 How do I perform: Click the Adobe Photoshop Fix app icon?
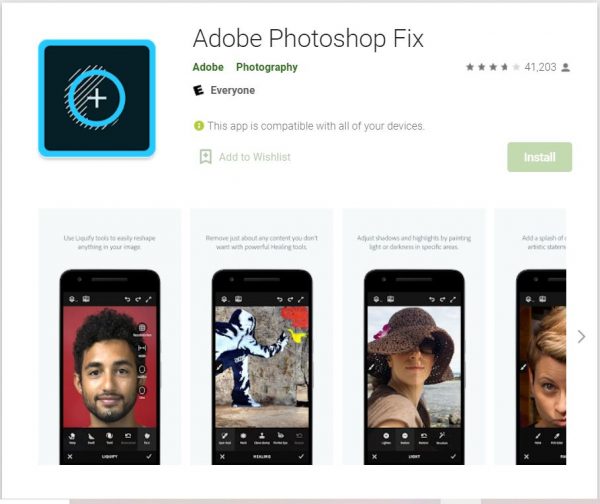[x=97, y=98]
